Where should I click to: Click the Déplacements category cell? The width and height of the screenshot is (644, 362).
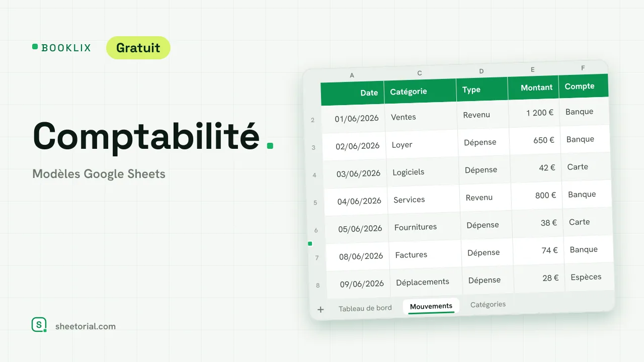pos(427,282)
